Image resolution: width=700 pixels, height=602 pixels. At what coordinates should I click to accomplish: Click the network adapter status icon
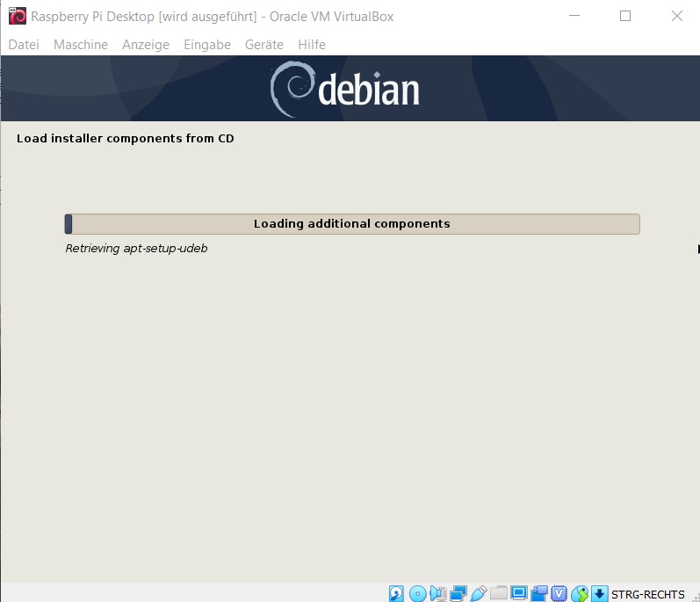(458, 593)
